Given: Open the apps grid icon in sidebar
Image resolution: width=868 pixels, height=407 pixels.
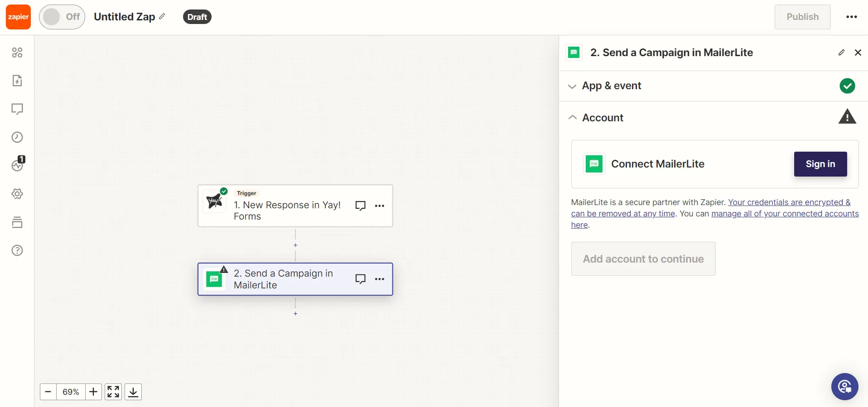Looking at the screenshot, I should click(x=17, y=53).
